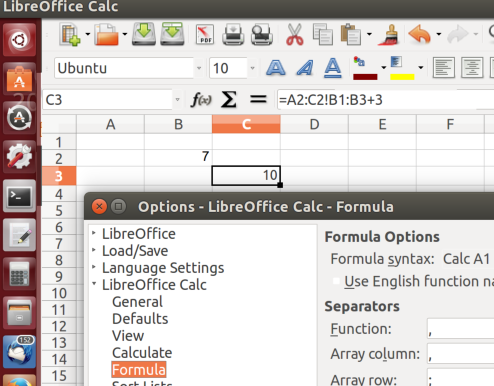The height and width of the screenshot is (386, 494).
Task: Toggle Italic formatting
Action: [x=305, y=68]
